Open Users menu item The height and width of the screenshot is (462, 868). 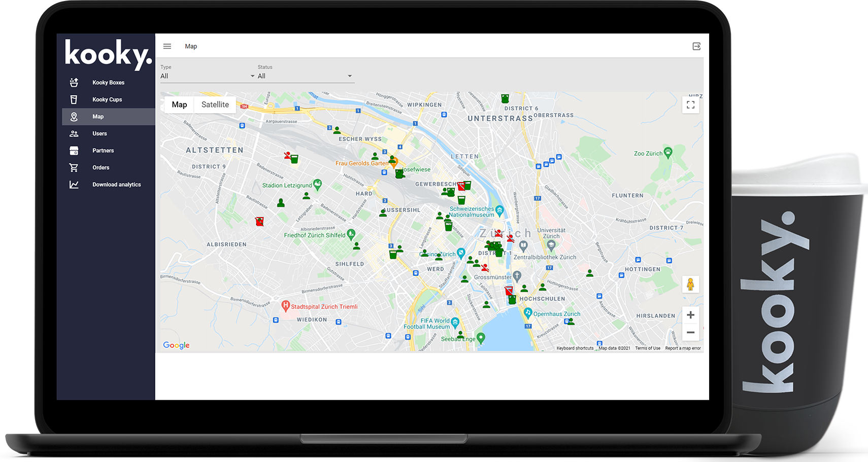point(108,133)
